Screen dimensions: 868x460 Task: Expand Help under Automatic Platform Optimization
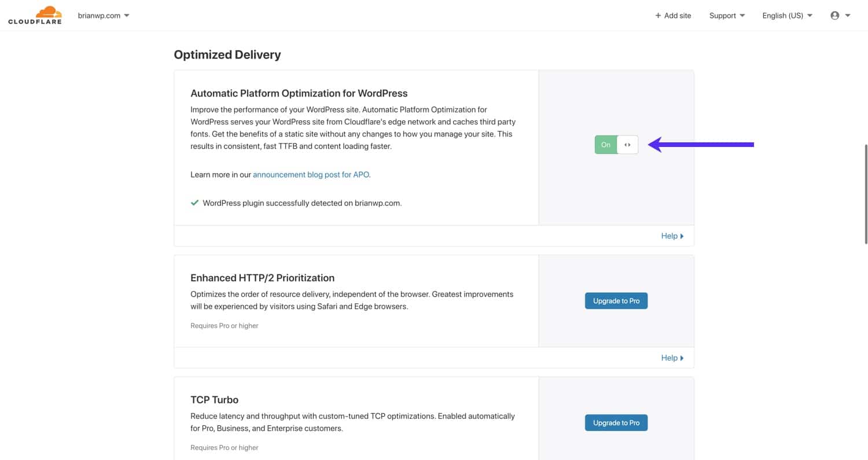pos(672,235)
